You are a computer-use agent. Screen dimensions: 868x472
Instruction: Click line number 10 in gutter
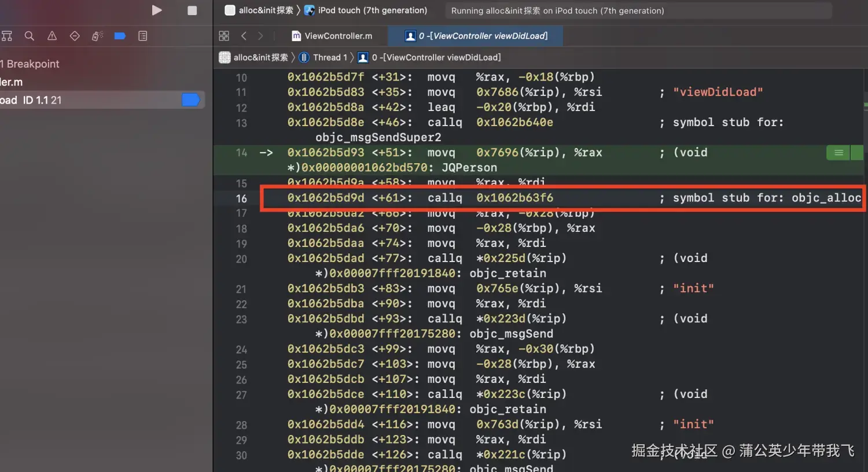241,78
